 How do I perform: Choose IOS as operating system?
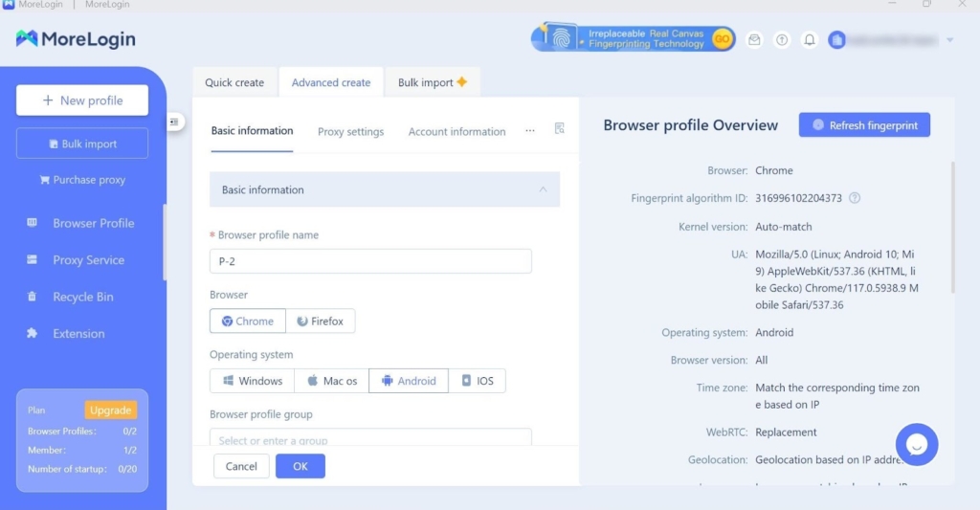click(x=477, y=381)
